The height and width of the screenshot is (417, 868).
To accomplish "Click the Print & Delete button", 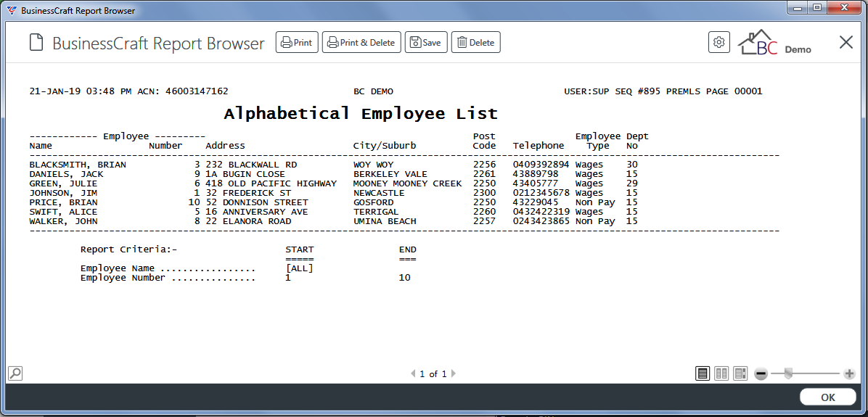I will click(361, 43).
